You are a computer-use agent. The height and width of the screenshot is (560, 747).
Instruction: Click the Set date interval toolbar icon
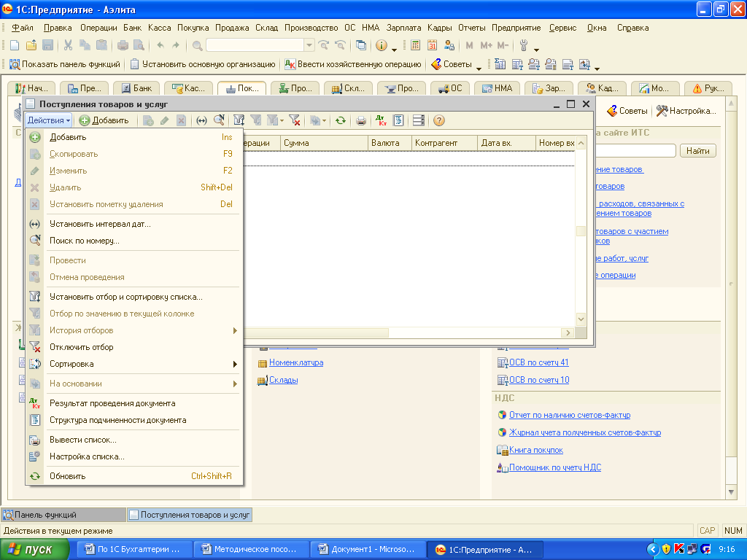point(201,120)
